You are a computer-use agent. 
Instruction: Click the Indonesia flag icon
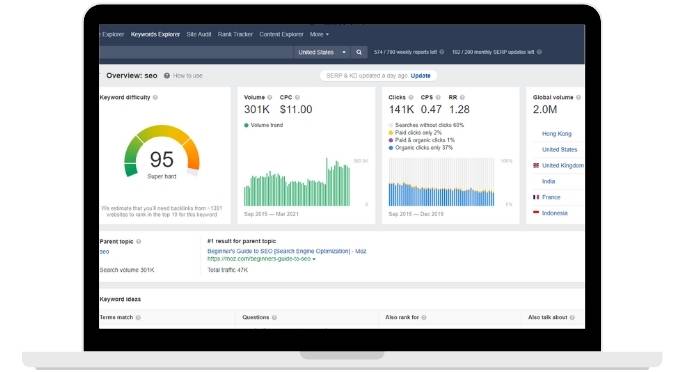(536, 213)
